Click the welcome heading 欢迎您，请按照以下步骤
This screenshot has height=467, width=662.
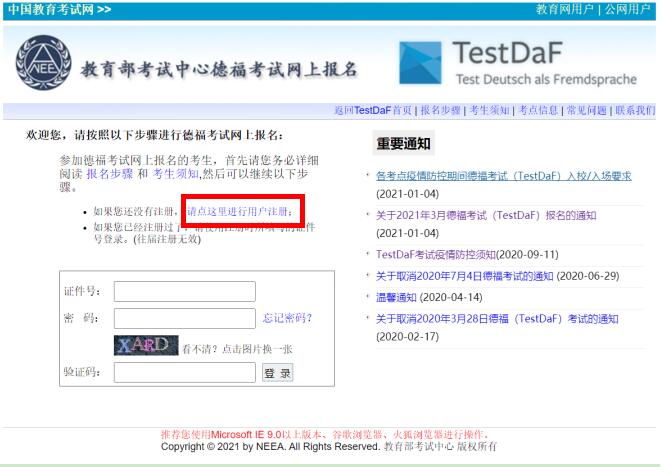tap(154, 135)
